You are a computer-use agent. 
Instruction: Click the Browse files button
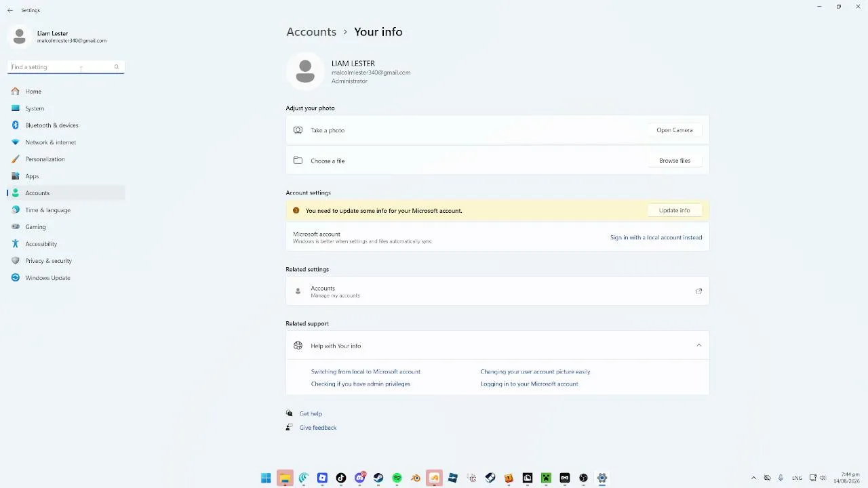[x=675, y=161]
